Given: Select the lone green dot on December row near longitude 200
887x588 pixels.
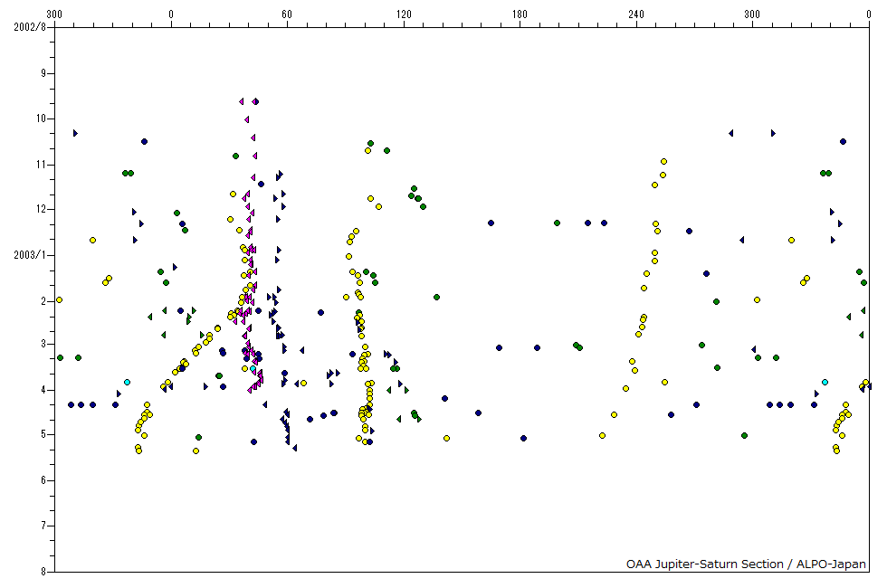Looking at the screenshot, I should point(557,223).
